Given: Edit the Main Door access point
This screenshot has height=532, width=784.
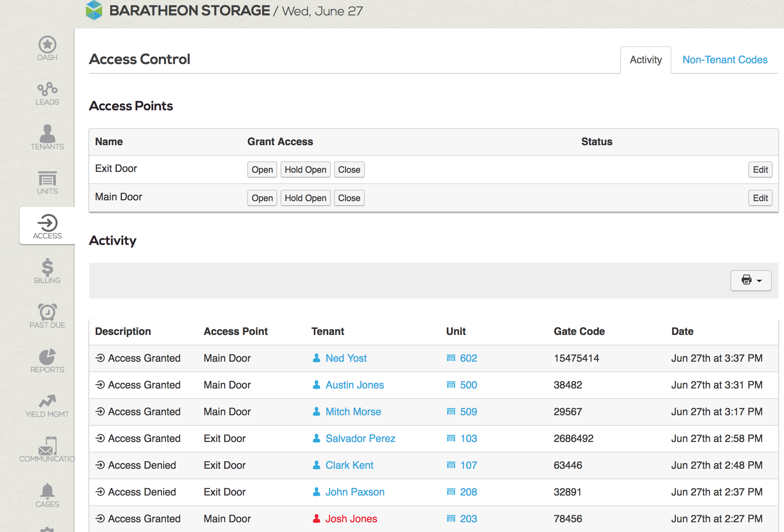Looking at the screenshot, I should (x=760, y=198).
